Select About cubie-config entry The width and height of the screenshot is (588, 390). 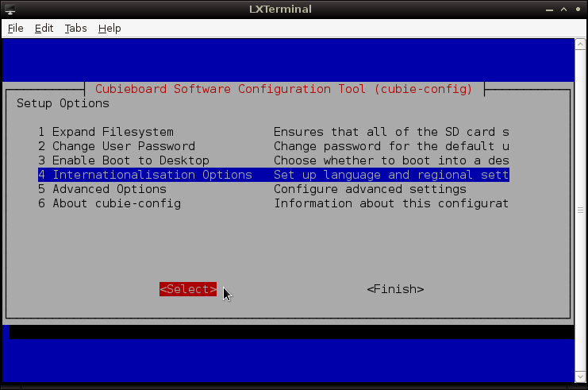110,203
